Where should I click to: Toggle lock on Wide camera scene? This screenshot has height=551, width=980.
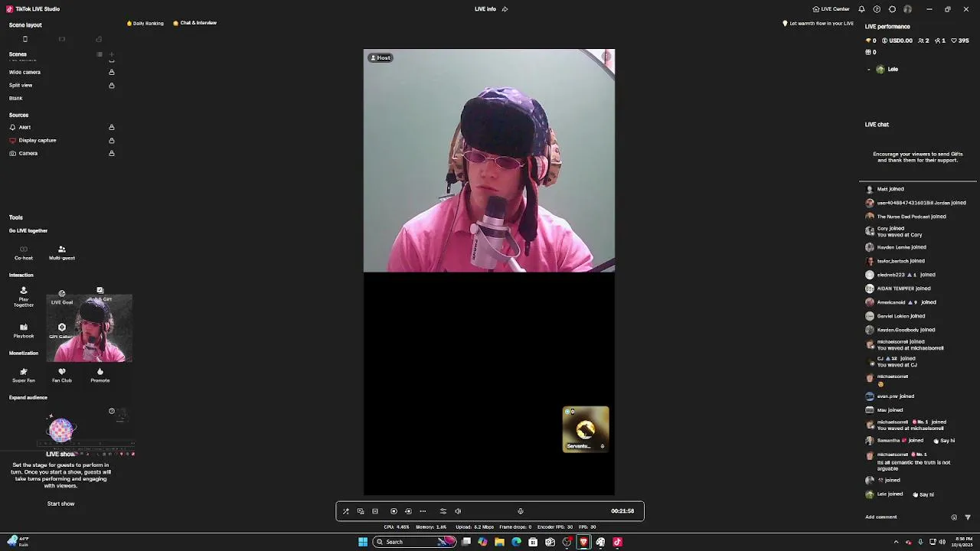[x=112, y=73]
